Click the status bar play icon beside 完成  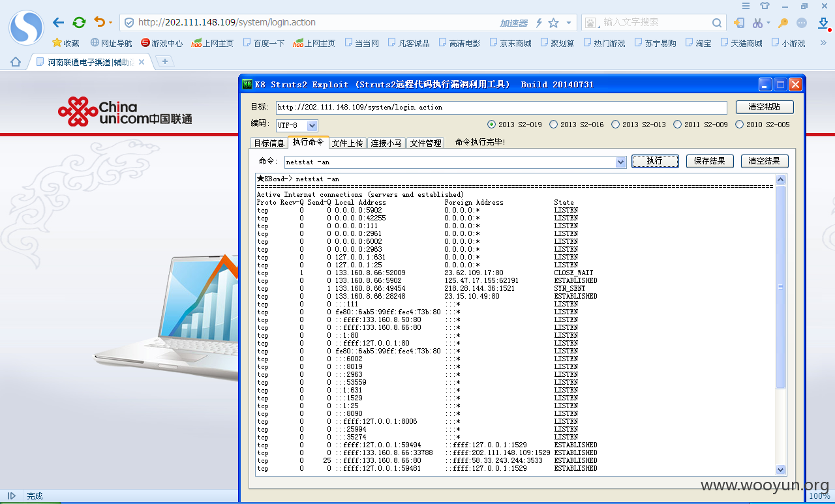coord(12,496)
